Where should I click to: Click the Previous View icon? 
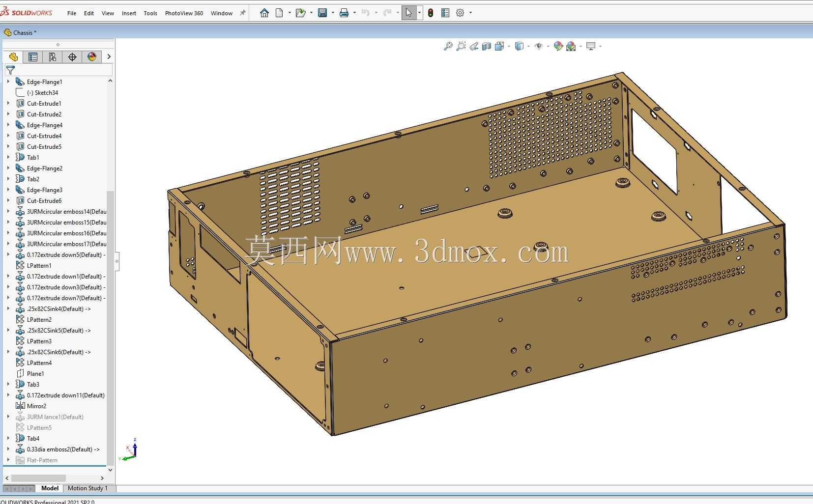point(474,46)
